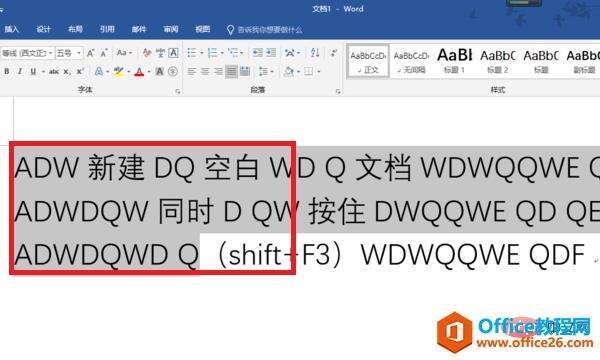600x360 pixels.
Task: Apply text effects outlined A
Action: pyautogui.click(x=99, y=72)
